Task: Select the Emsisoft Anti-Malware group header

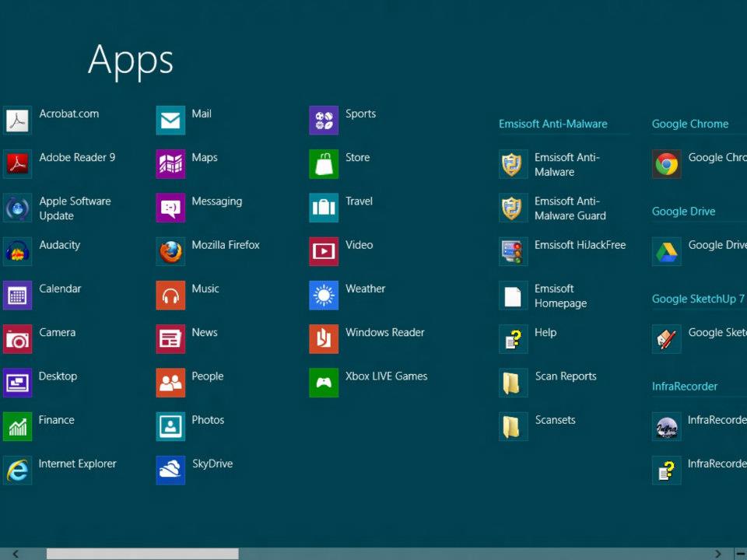Action: [552, 124]
